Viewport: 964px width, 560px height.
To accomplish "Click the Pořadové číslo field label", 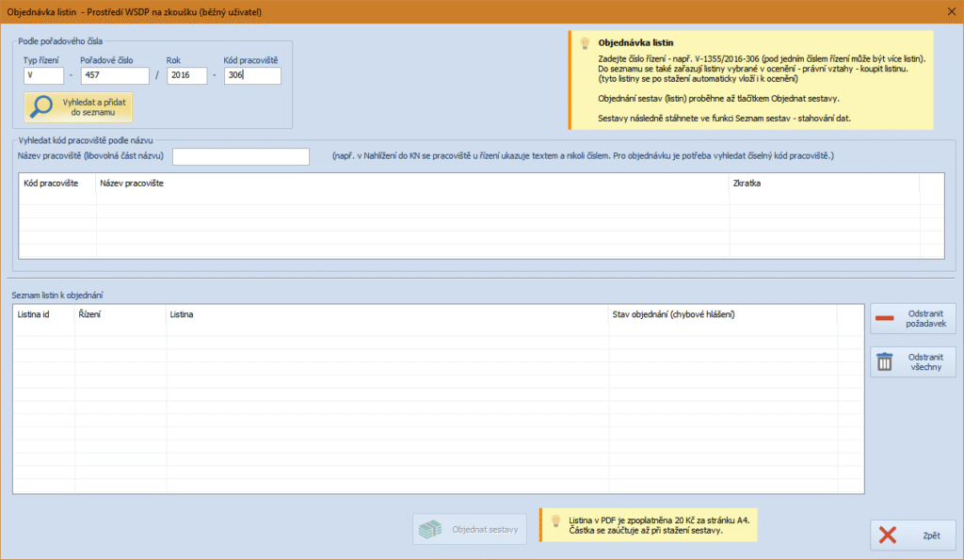I will [x=106, y=60].
